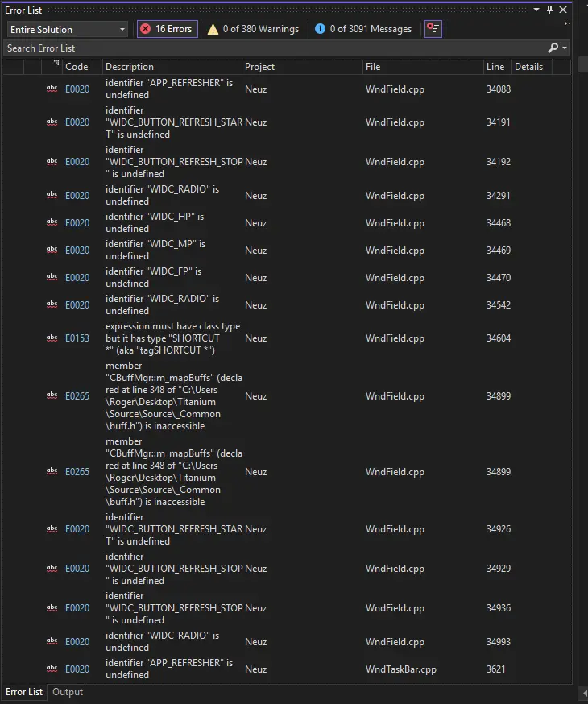This screenshot has height=704, width=588.
Task: Sort by the File column header
Action: pyautogui.click(x=423, y=66)
